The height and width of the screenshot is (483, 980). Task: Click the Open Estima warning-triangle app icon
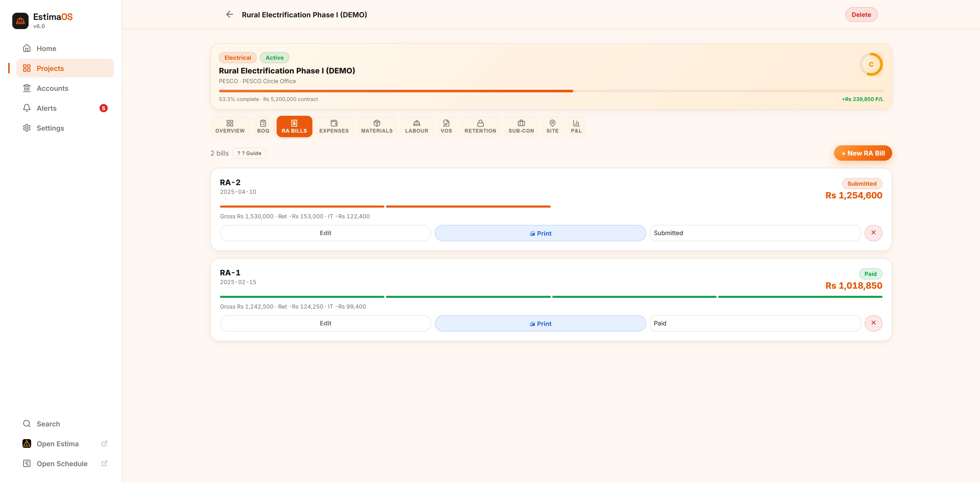click(x=27, y=444)
